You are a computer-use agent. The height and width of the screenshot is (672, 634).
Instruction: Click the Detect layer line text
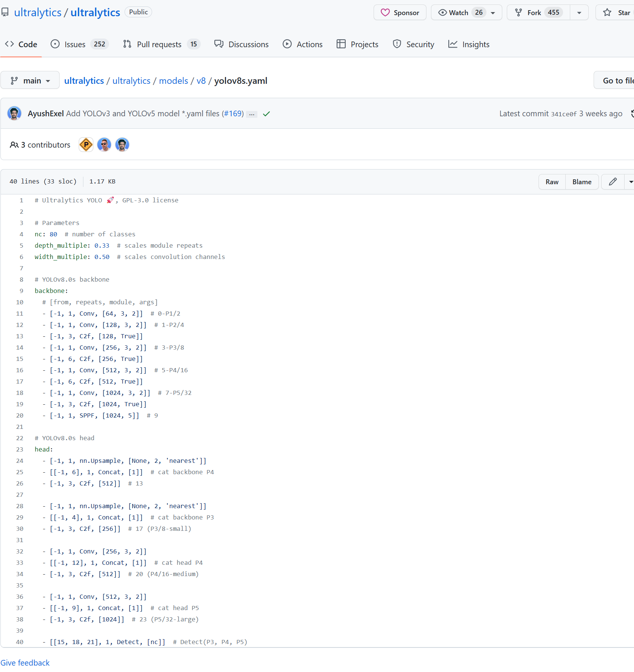point(145,642)
